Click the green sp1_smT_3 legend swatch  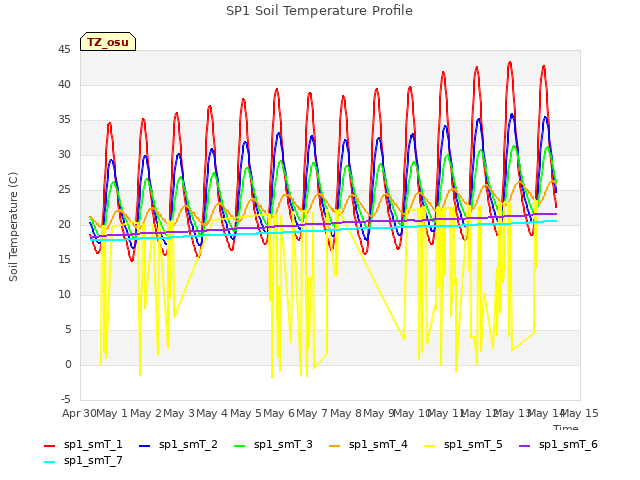pos(240,446)
